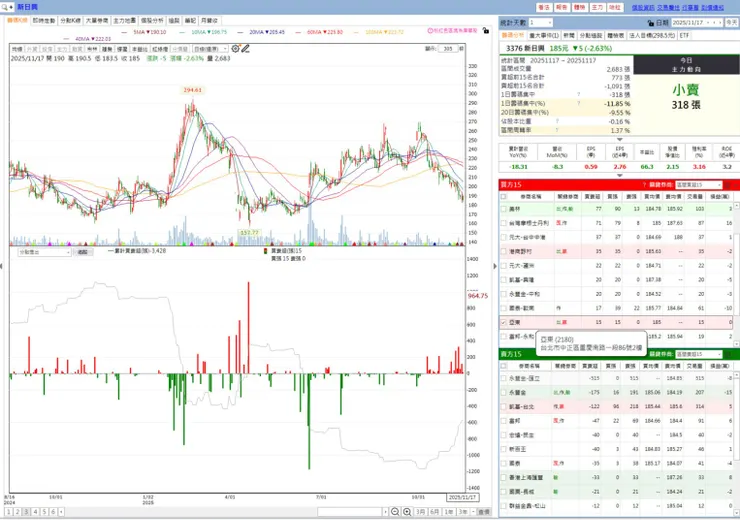Open chart settings gear icon
The image size is (740, 520).
click(235, 49)
